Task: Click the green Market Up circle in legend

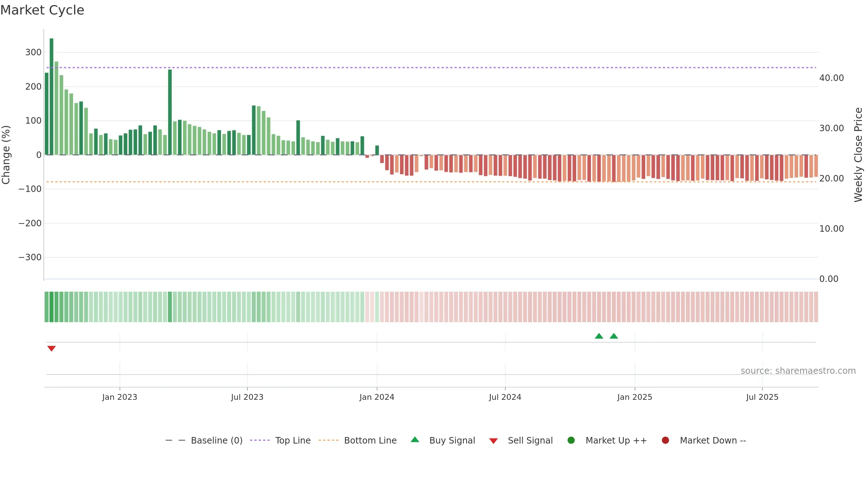Action: [x=571, y=440]
